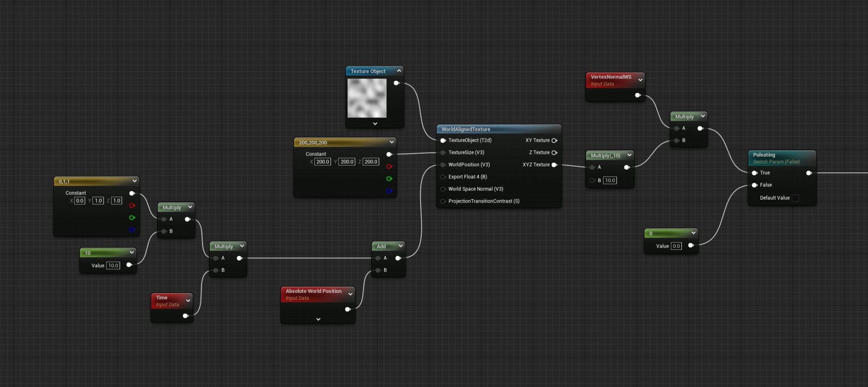
Task: Toggle the Pulsating Default Value checkbox
Action: 795,198
